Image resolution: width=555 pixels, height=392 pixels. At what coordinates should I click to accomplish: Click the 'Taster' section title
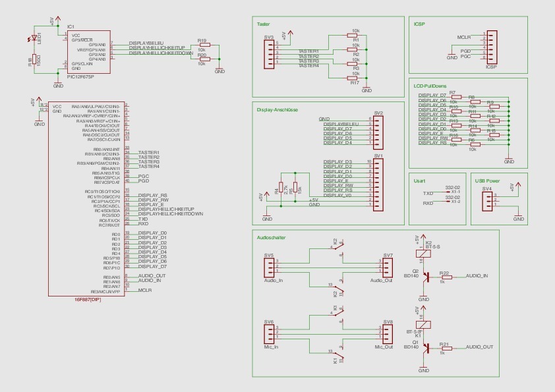click(x=263, y=24)
